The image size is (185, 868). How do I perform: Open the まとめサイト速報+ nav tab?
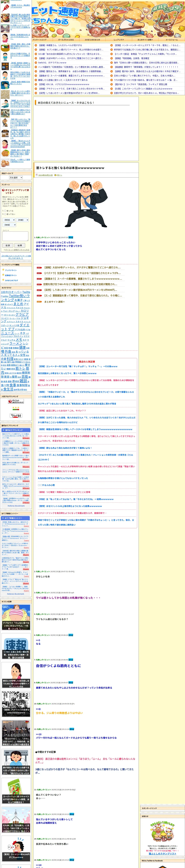click(x=145, y=40)
